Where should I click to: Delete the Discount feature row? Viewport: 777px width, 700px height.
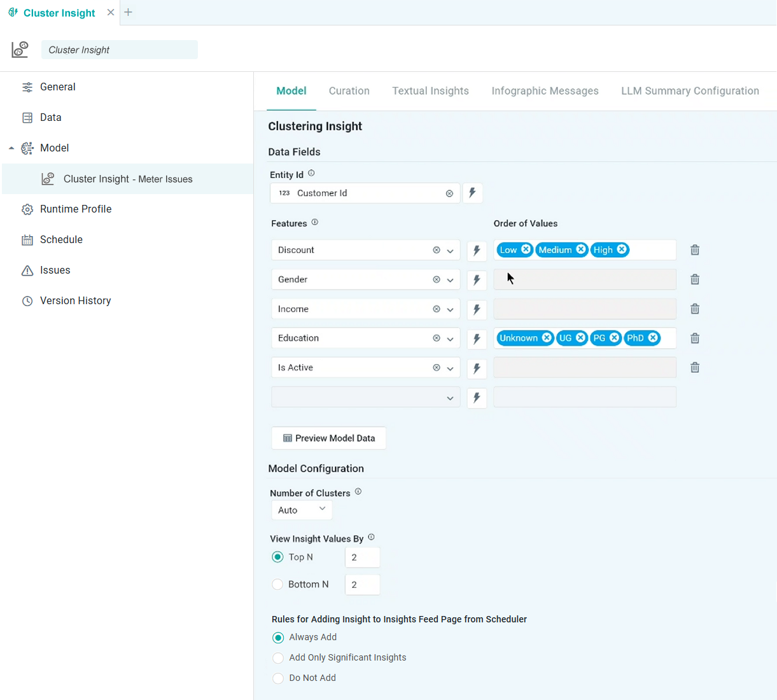point(695,250)
